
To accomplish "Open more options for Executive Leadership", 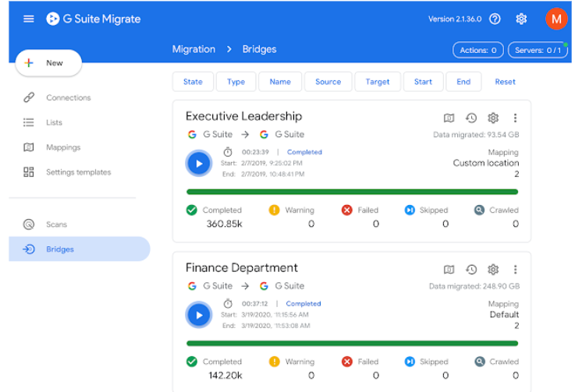I will [x=515, y=118].
